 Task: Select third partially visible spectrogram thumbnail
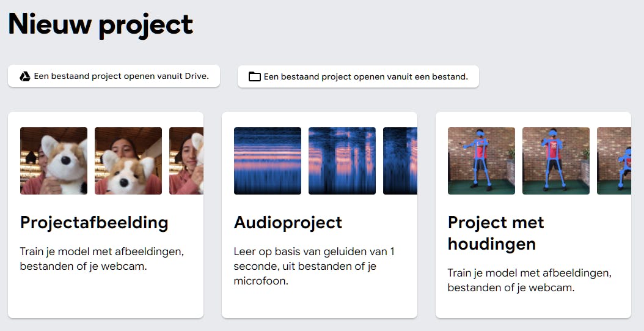click(400, 161)
